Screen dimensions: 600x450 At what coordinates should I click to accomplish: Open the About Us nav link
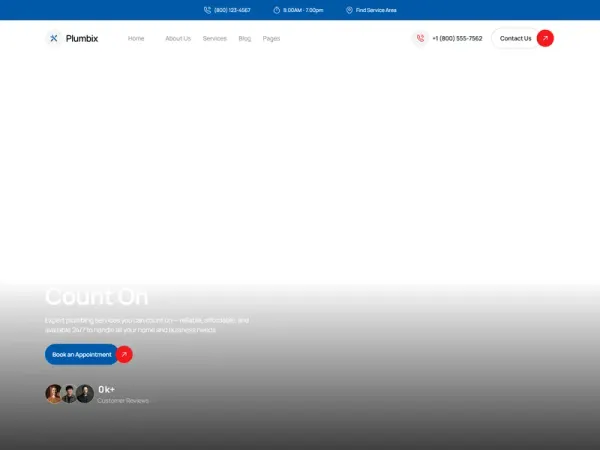click(178, 38)
